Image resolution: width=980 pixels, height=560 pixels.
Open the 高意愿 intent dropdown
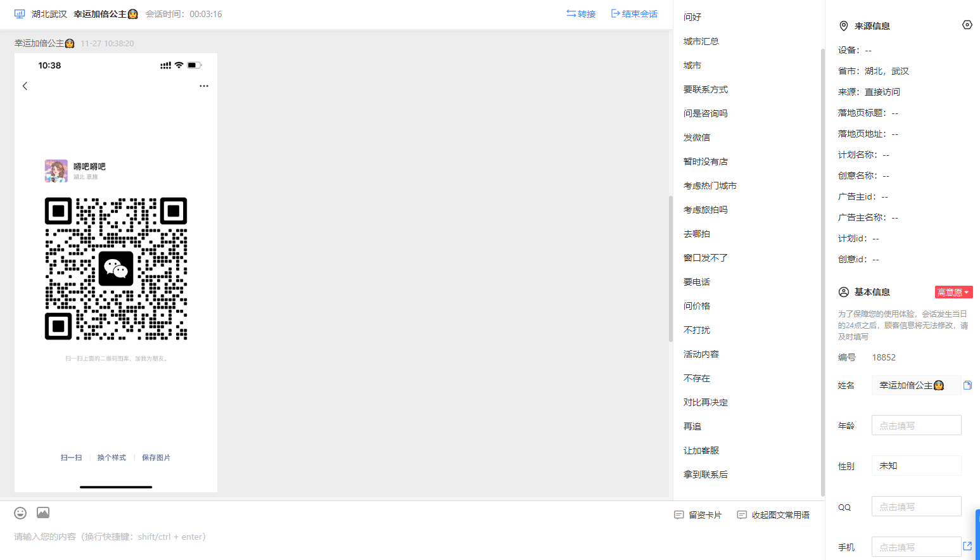[x=953, y=292]
